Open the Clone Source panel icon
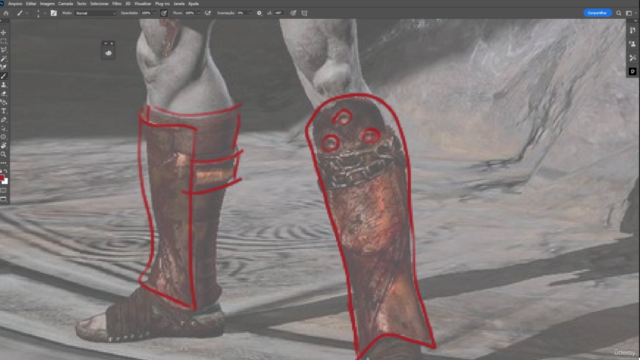The height and width of the screenshot is (360, 640). (x=633, y=44)
